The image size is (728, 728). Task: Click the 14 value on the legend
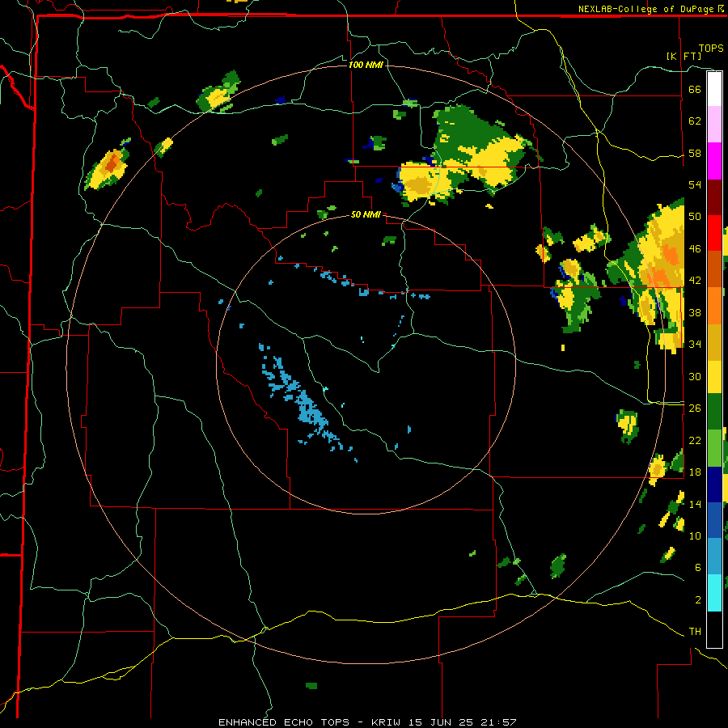pyautogui.click(x=695, y=504)
